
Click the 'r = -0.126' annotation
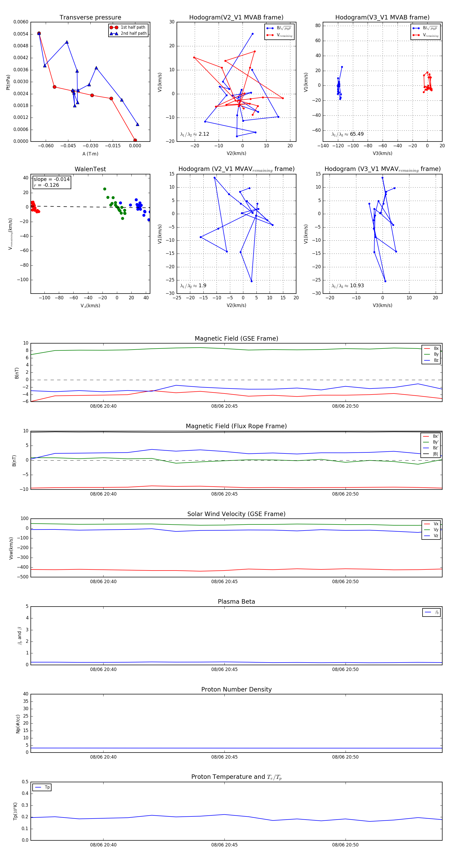pyautogui.click(x=47, y=185)
